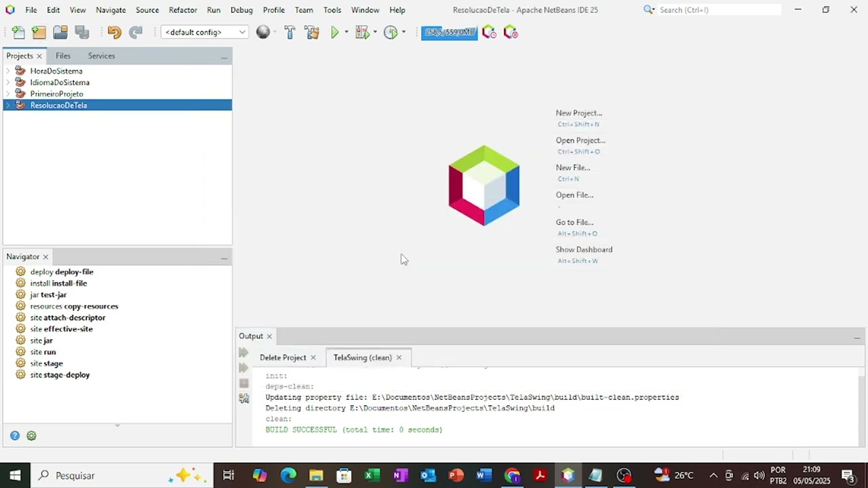Click the Open Project toolbar icon
This screenshot has height=488, width=868.
coord(60,33)
